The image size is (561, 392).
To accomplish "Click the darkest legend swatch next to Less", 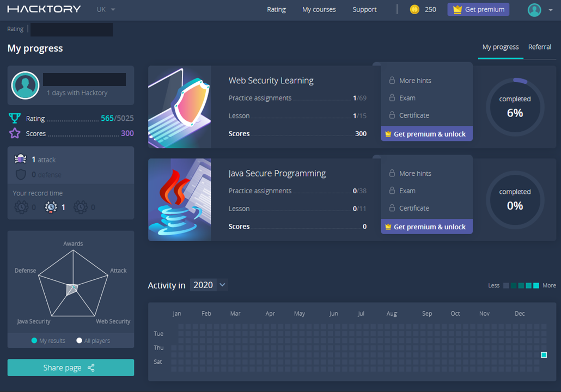I will pyautogui.click(x=506, y=285).
